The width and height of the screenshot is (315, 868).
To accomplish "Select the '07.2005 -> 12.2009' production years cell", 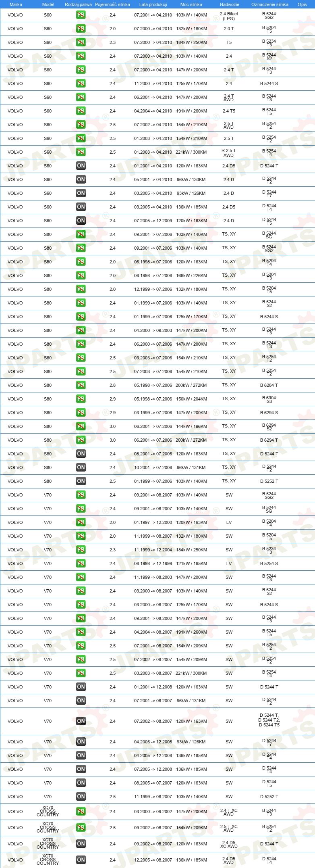I will (x=153, y=221).
